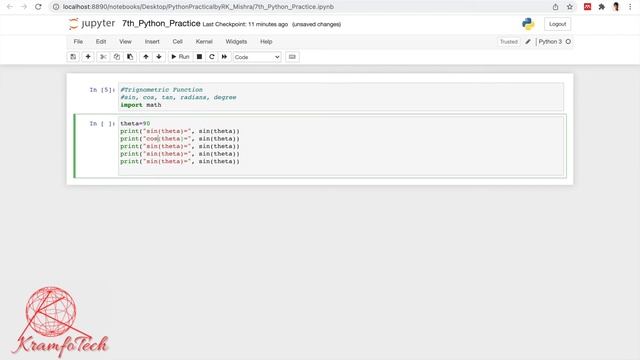Screen dimensions: 640x360
Task: Bookmark this page with star icon
Action: (570, 7)
